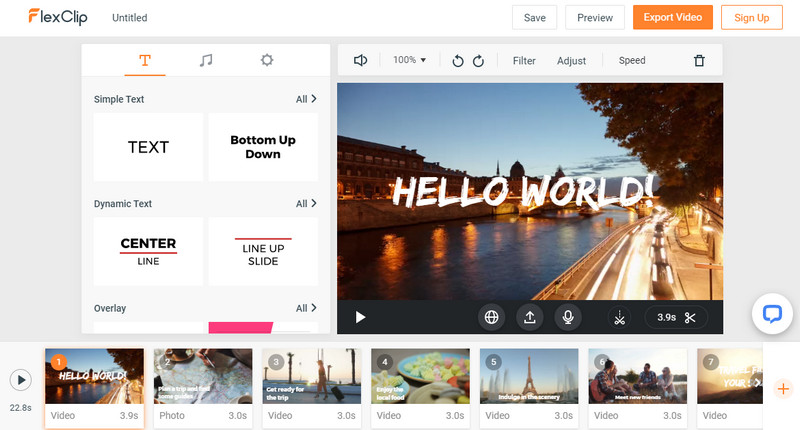Edit the Untitled project name
Viewport: 800px width, 430px height.
(130, 18)
